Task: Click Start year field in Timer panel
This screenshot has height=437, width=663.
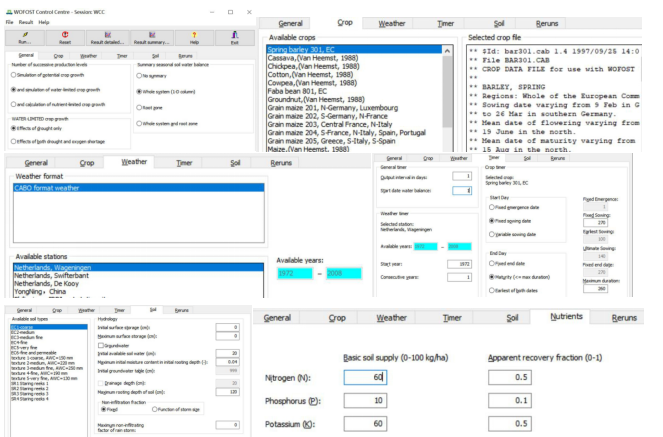Action: 459,264
